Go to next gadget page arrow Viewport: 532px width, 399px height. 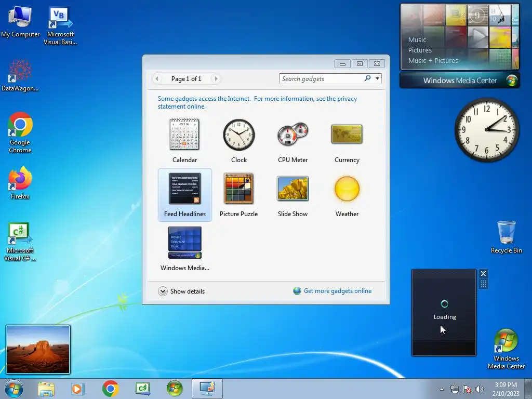point(216,79)
